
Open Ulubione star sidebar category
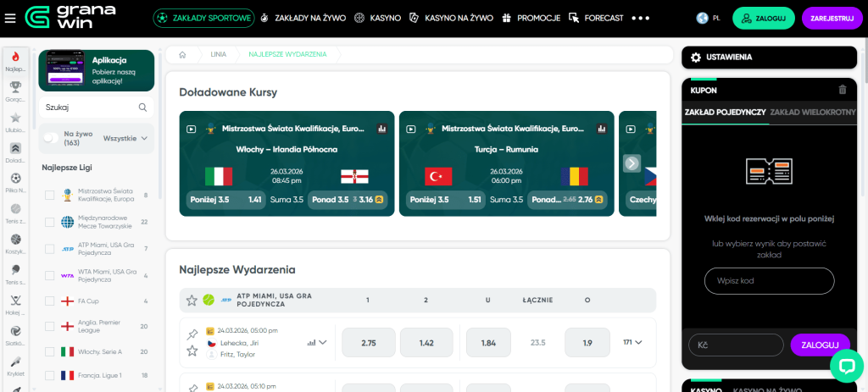pos(15,117)
